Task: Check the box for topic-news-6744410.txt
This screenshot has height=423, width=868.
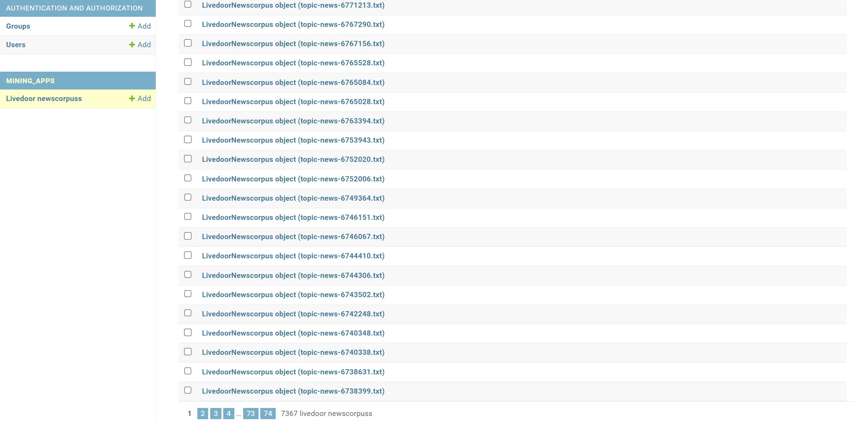Action: tap(188, 255)
